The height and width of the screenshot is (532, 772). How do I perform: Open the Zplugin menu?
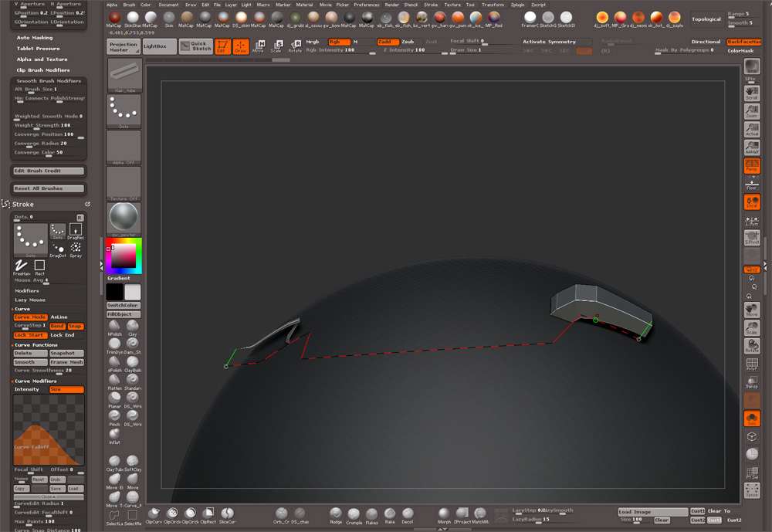[x=516, y=5]
